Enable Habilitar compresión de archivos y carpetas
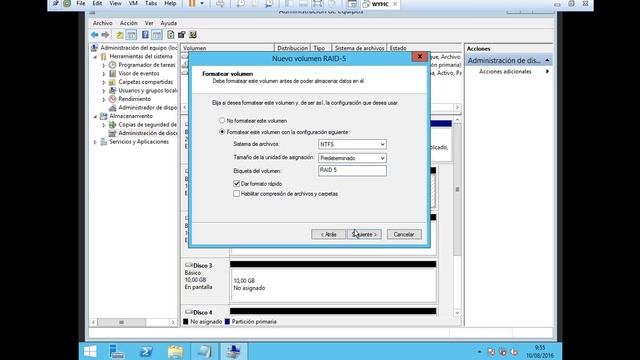The width and height of the screenshot is (640, 360). click(x=236, y=194)
